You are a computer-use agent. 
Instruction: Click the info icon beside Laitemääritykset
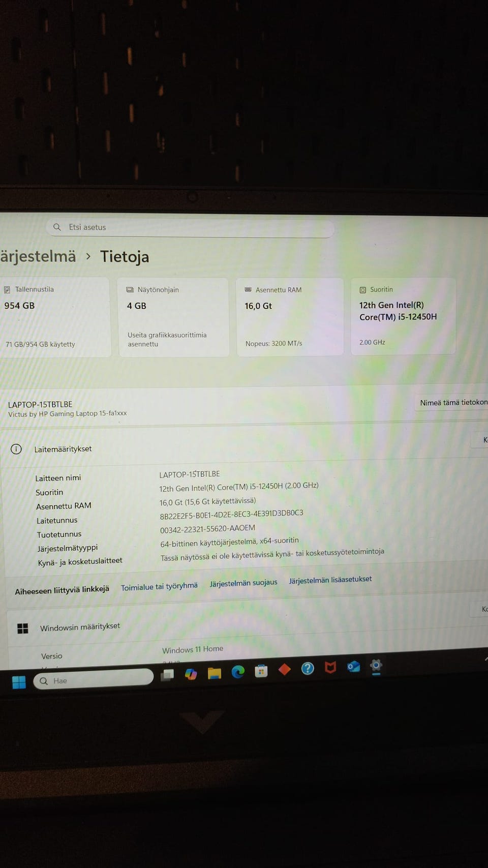(16, 449)
